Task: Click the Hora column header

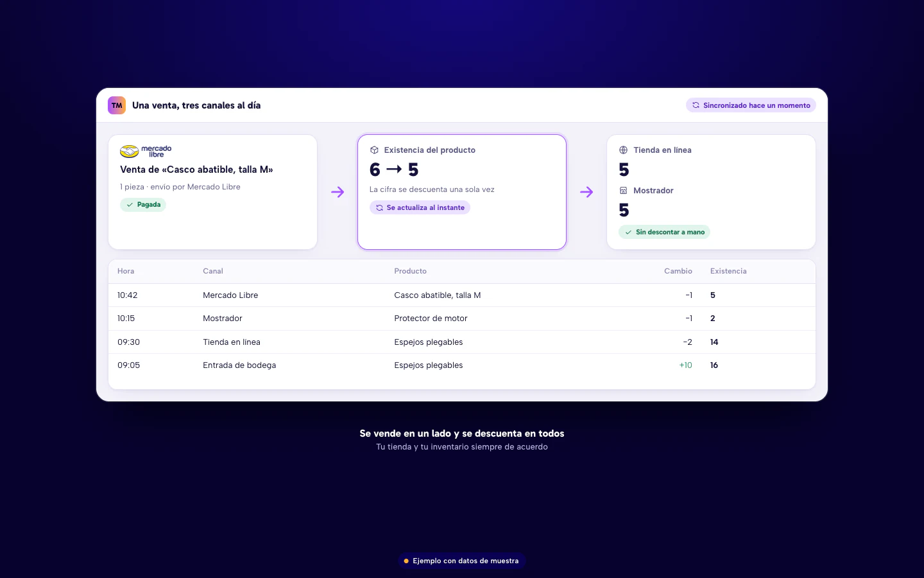Action: 126,271
